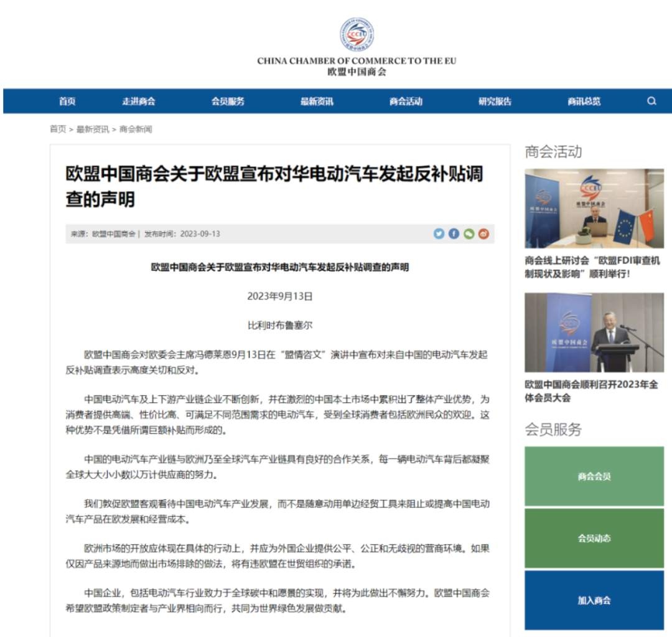Share the article via the Facebook icon

(454, 234)
